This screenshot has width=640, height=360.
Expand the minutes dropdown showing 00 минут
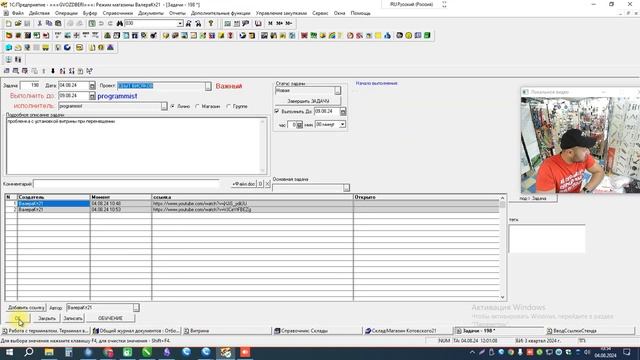pyautogui.click(x=342, y=124)
